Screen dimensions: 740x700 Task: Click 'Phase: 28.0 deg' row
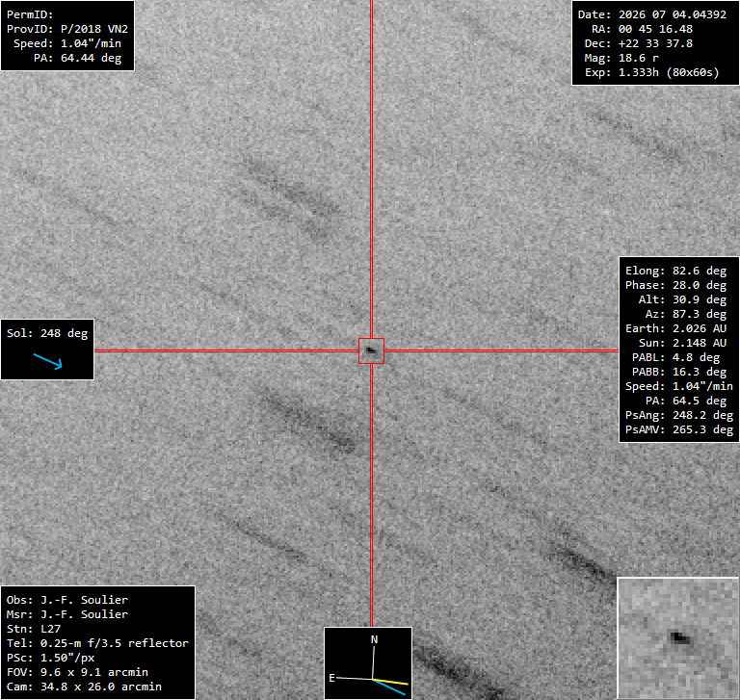click(675, 285)
